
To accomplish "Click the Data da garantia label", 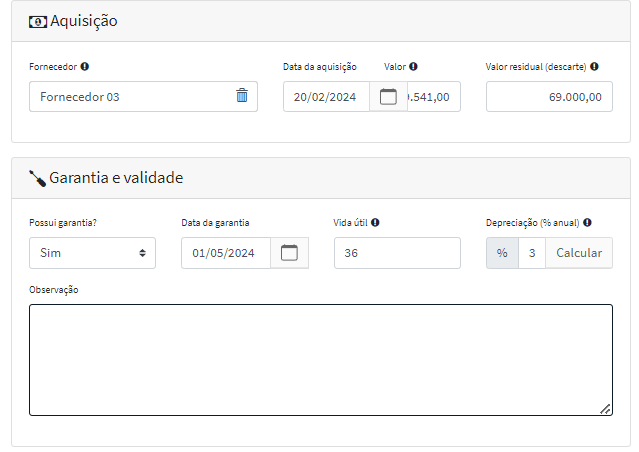I will tap(215, 223).
